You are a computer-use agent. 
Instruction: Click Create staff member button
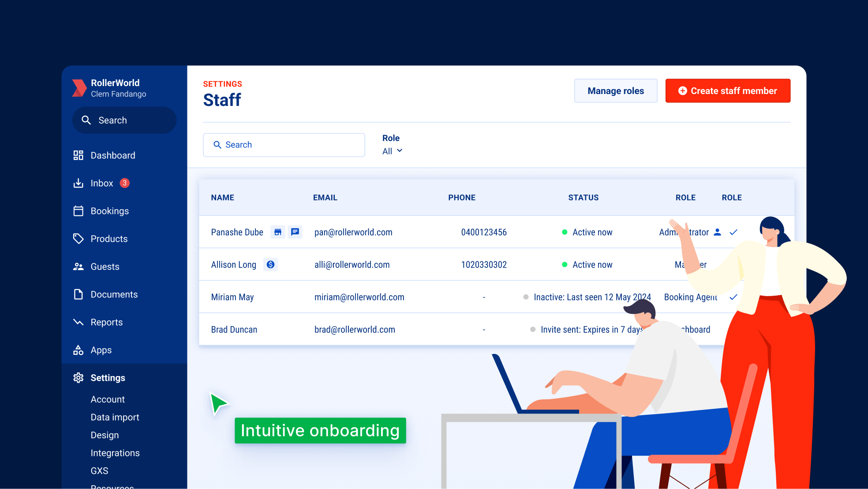point(727,90)
